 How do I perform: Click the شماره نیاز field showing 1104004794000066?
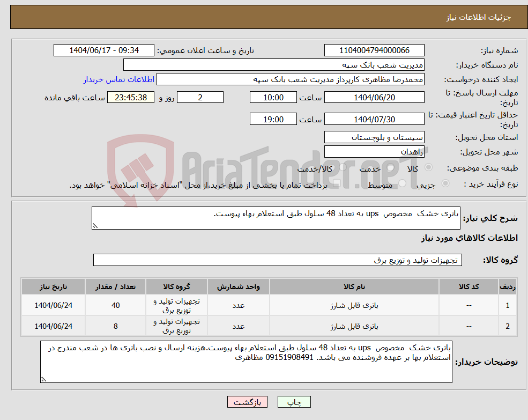(373, 50)
